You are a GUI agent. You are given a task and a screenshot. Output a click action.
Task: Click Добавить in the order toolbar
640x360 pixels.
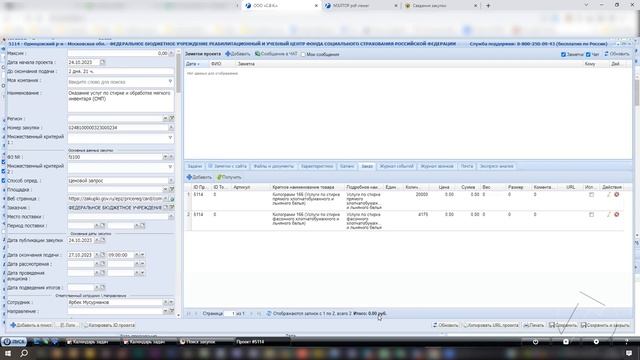[x=199, y=177]
